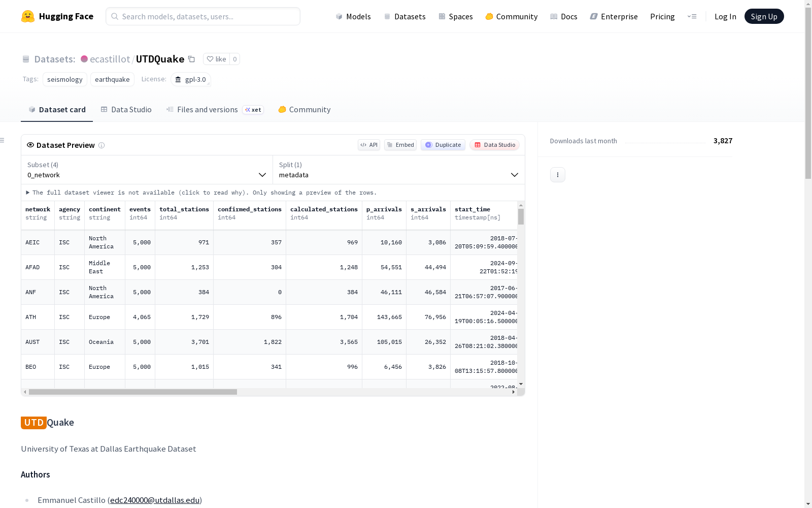812x508 pixels.
Task: Expand the Split metadata dropdown
Action: point(399,170)
